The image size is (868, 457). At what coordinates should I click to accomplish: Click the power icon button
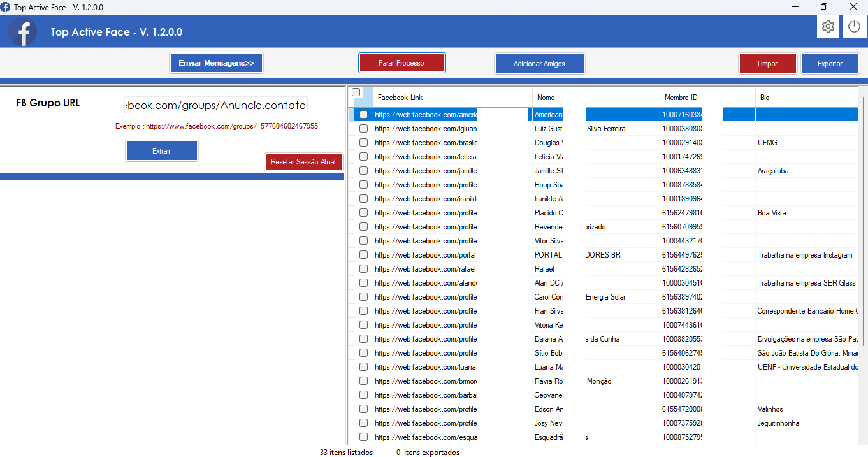[x=855, y=27]
